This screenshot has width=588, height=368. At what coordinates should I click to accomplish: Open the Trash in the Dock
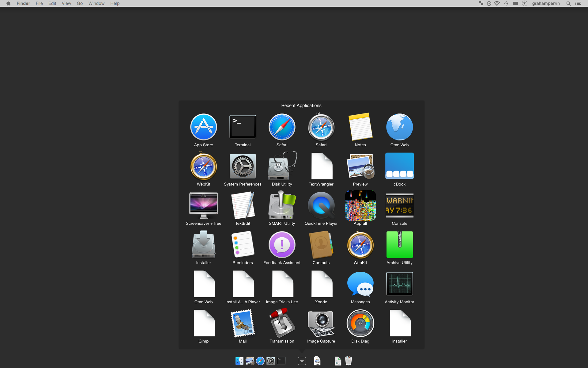tap(348, 361)
